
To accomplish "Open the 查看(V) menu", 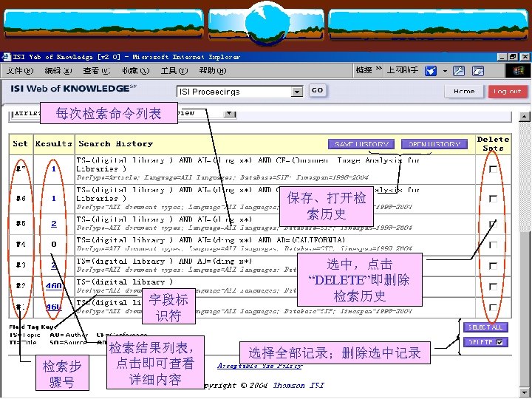I will click(x=97, y=71).
